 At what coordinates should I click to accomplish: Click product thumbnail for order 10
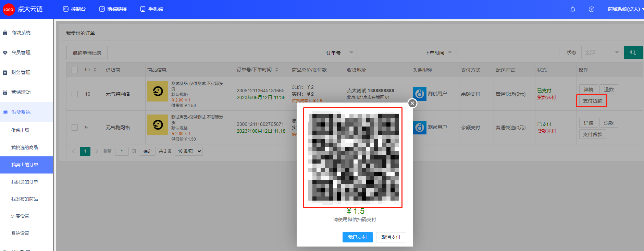click(158, 91)
